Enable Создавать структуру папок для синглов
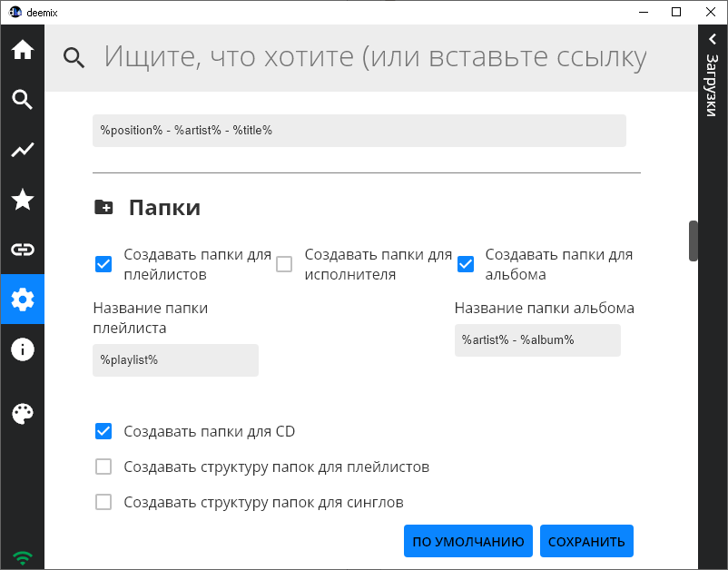This screenshot has width=728, height=570. (x=103, y=501)
